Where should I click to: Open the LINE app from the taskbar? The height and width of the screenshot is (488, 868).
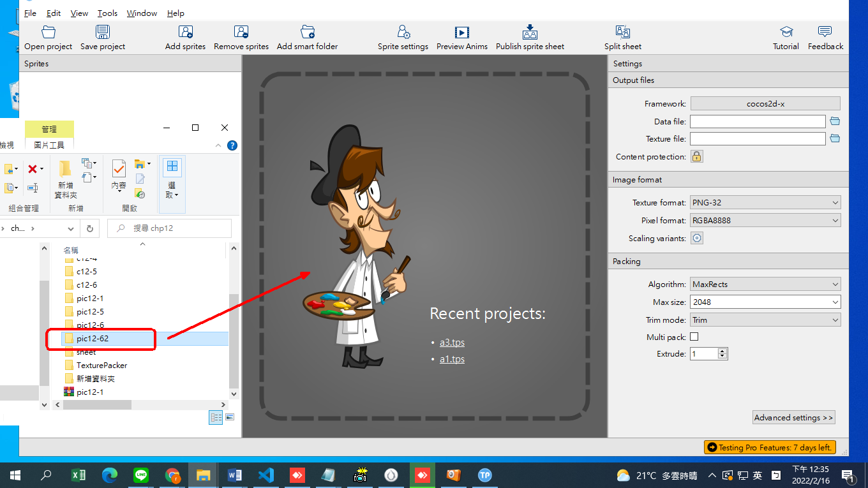(x=141, y=475)
